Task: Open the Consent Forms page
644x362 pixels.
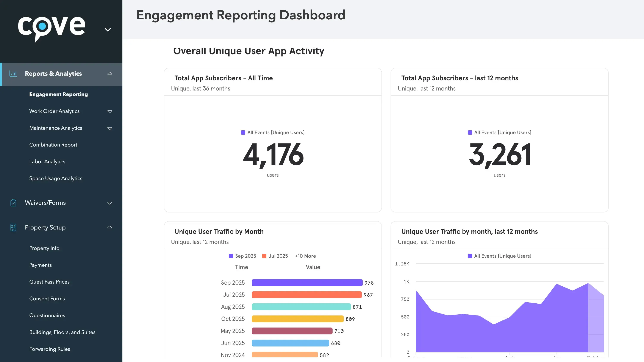Action: coord(47,298)
